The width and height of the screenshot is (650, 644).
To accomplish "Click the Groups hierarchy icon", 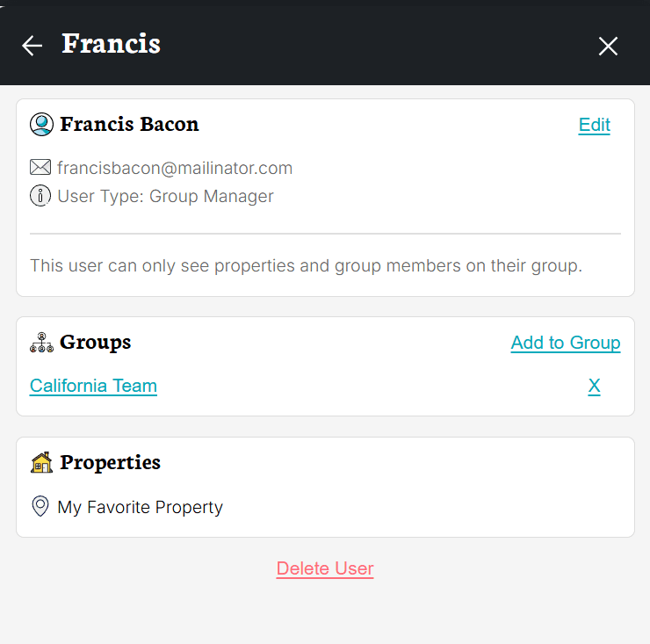I will coord(41,343).
